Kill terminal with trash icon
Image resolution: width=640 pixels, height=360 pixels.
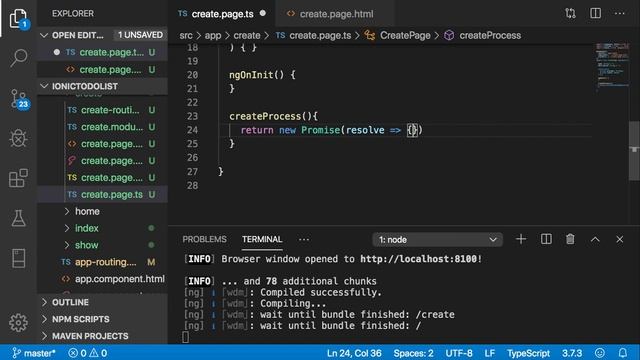point(570,239)
